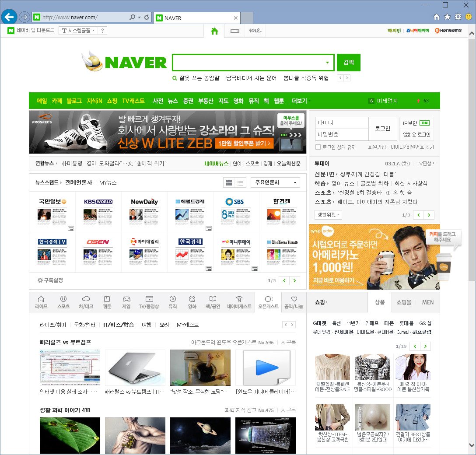Click the smiley feedback icon
The image size is (476, 455).
(x=469, y=17)
